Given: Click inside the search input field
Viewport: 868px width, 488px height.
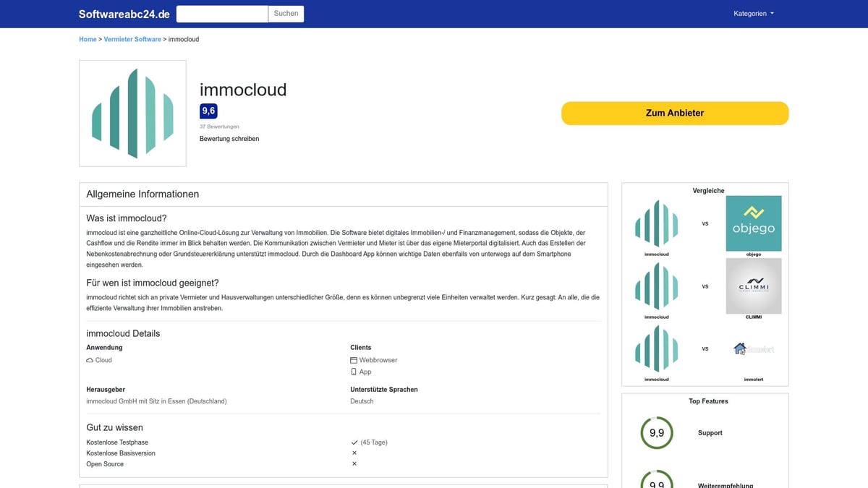Looking at the screenshot, I should (221, 13).
